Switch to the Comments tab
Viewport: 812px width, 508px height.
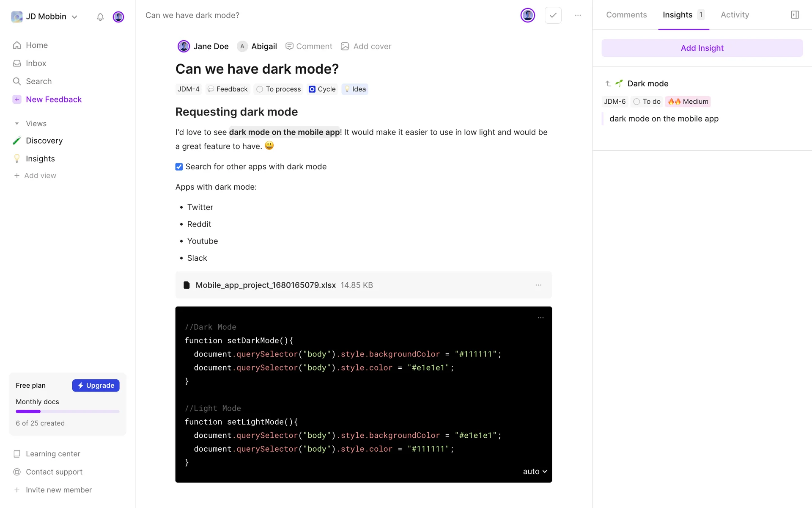coord(626,15)
